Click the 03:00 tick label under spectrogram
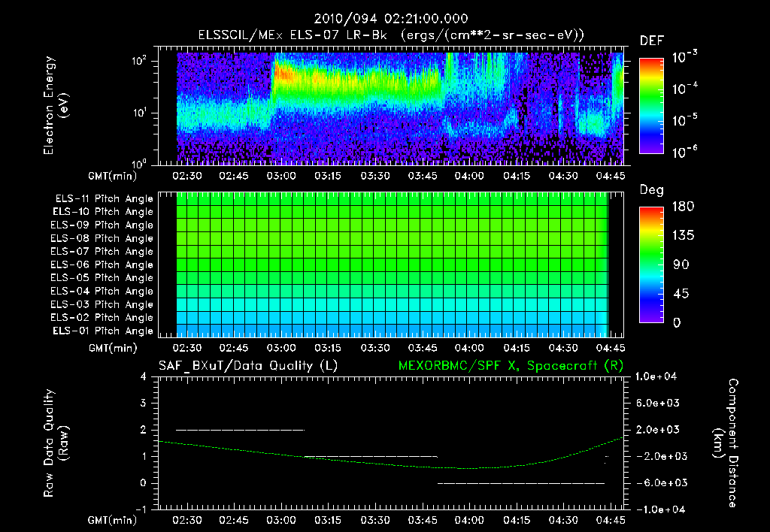Image resolution: width=770 pixels, height=532 pixels. [x=281, y=176]
